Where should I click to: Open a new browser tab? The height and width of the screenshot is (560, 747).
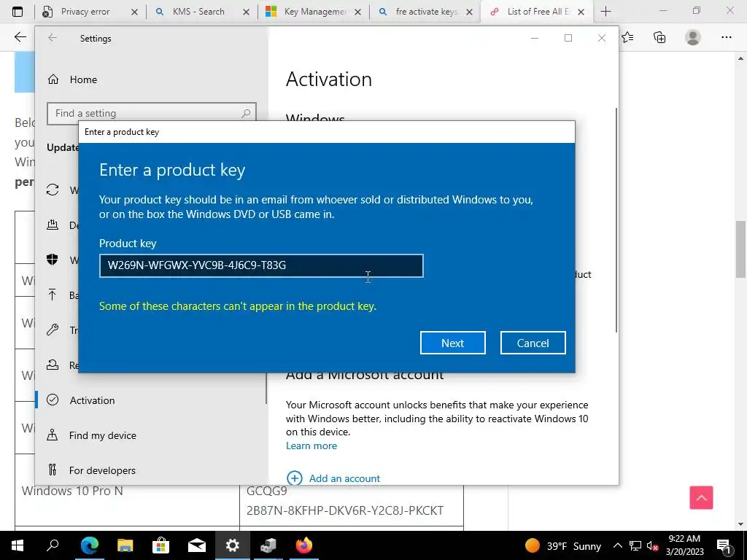[605, 12]
